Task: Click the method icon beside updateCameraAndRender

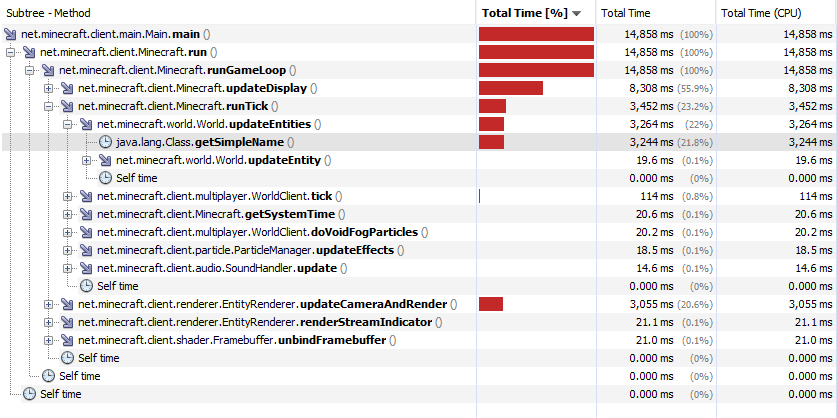Action: pyautogui.click(x=67, y=304)
